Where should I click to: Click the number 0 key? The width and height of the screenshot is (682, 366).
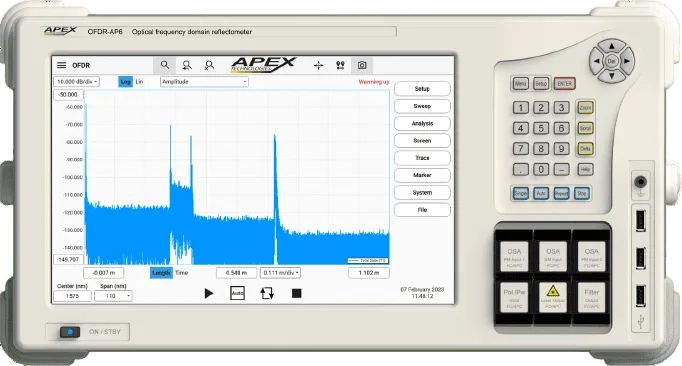tap(541, 169)
